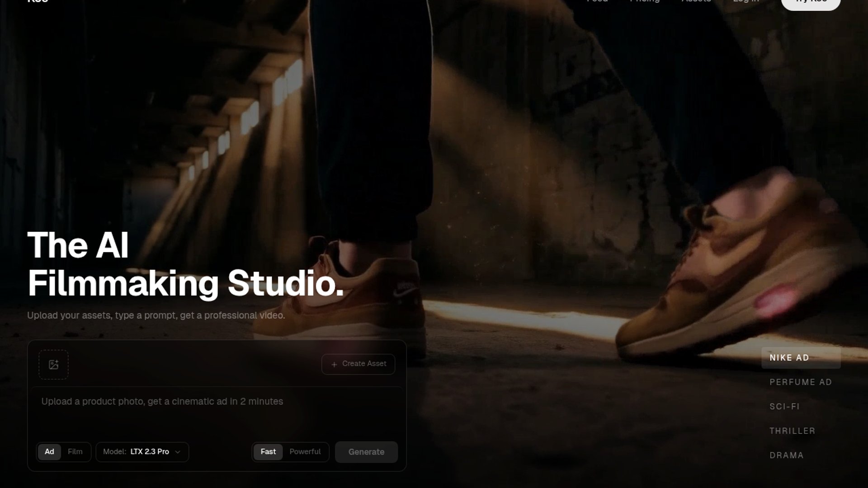Screen dimensions: 868x488
Task: Select the NIKE AD example
Action: (x=789, y=358)
